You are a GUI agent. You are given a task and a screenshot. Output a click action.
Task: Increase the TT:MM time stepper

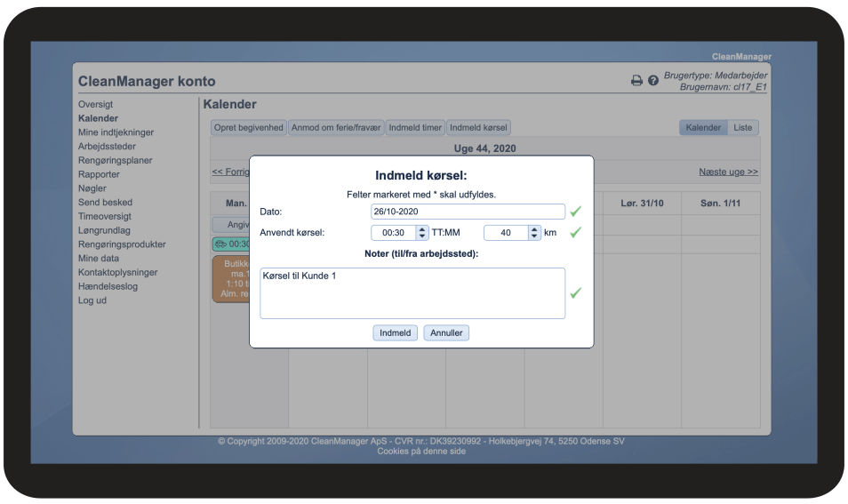click(x=422, y=229)
